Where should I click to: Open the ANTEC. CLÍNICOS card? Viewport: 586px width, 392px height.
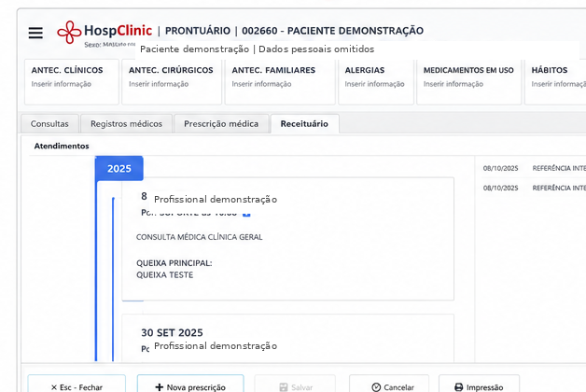pyautogui.click(x=72, y=82)
